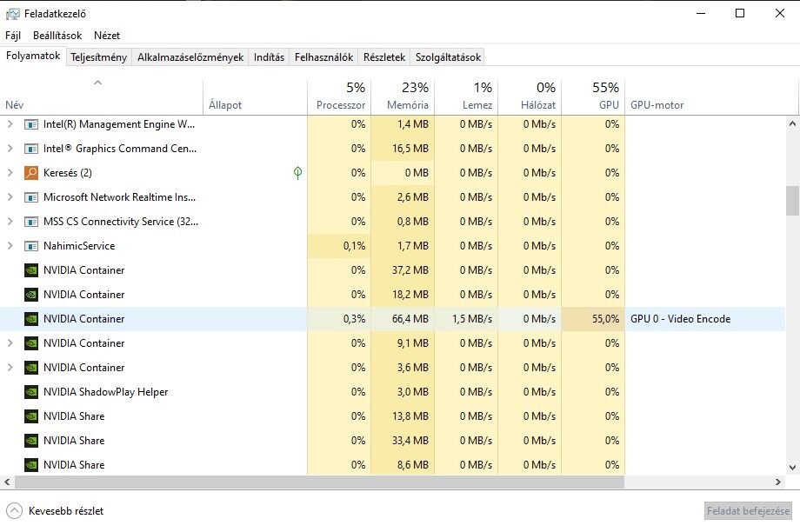This screenshot has height=532, width=800.
Task: Click the vertical scrollbar down arrow
Action: tap(792, 467)
